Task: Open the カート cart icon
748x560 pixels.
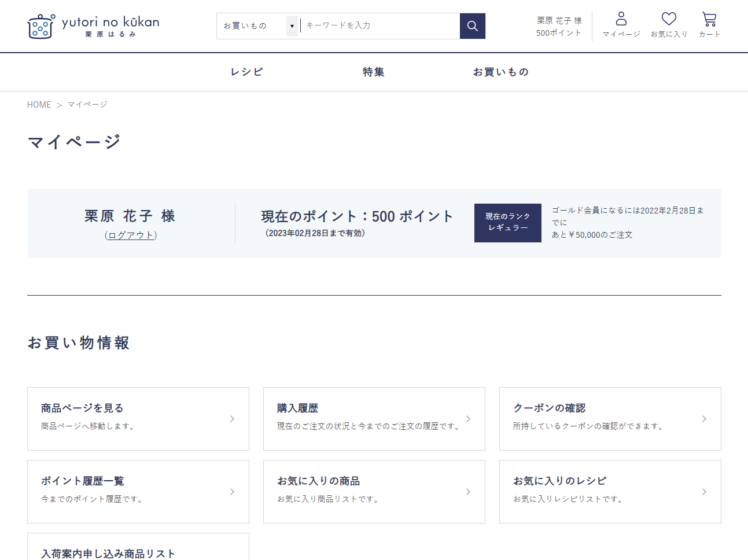Action: [x=709, y=25]
